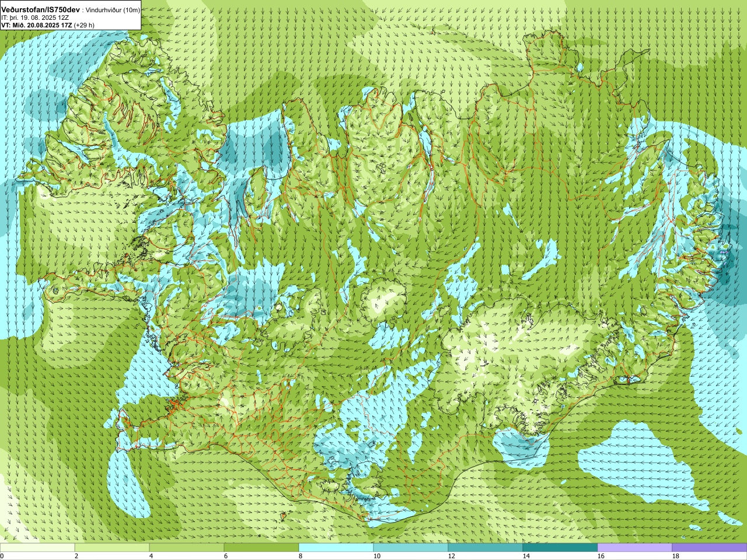747x560 pixels.
Task: Click the 'VT: Mið. 20.08.2025 17Z' valid time
Action: point(36,25)
